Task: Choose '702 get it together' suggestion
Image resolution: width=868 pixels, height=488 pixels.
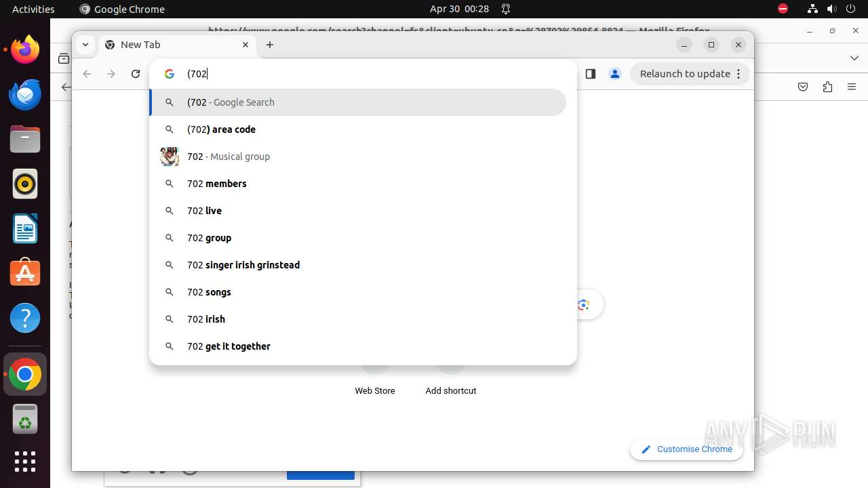Action: click(358, 346)
